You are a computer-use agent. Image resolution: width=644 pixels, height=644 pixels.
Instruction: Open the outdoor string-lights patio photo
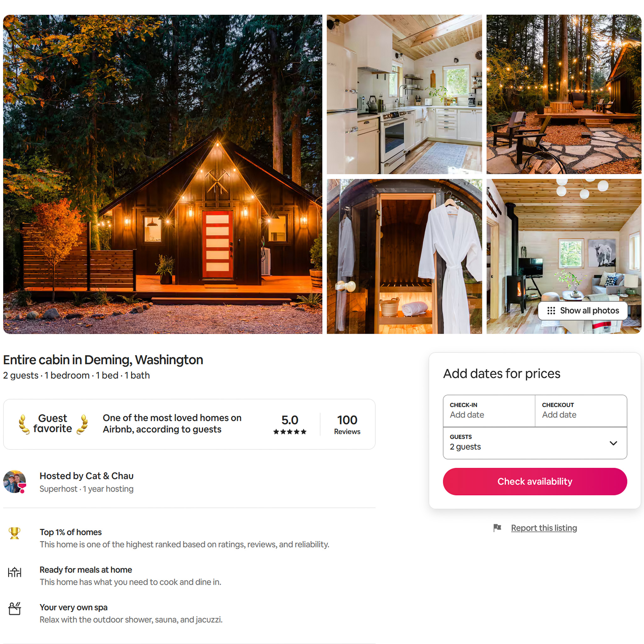[564, 94]
